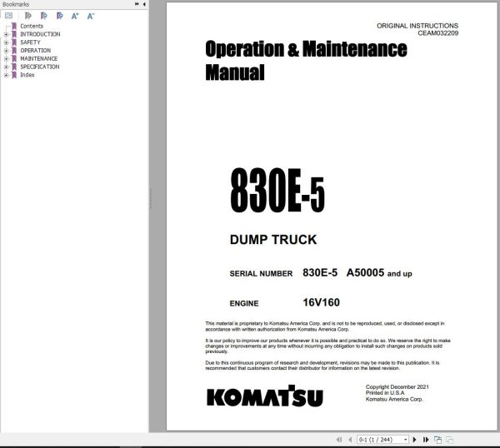500x448 pixels.
Task: Decrease bookmark text size with A-
Action: tap(91, 16)
